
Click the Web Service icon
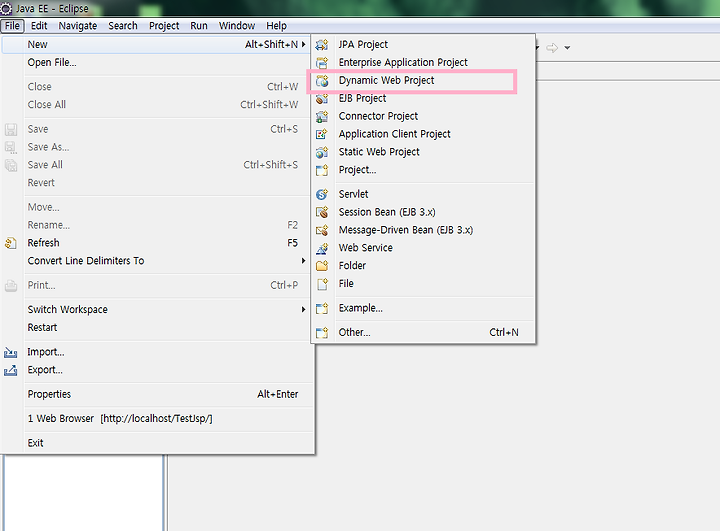coord(322,248)
